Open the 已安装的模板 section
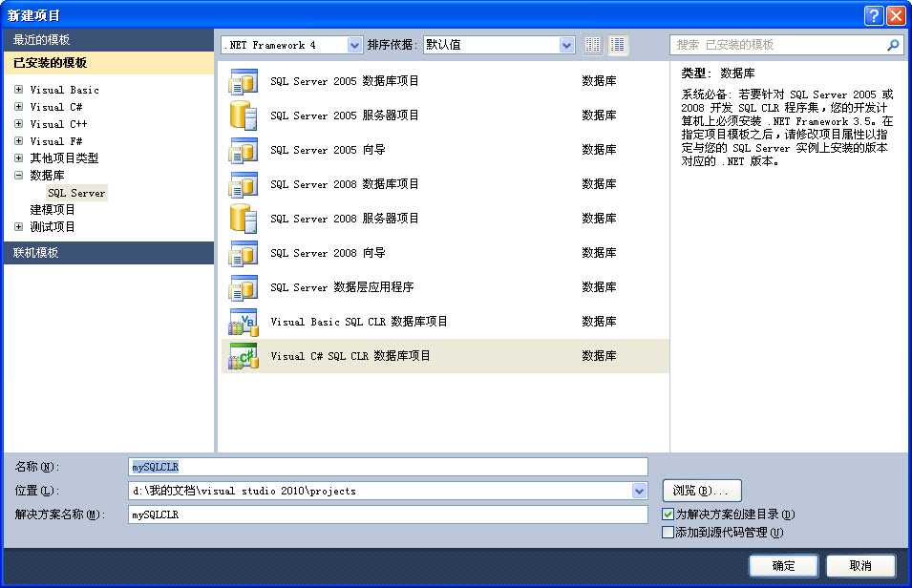This screenshot has width=912, height=588. [109, 63]
